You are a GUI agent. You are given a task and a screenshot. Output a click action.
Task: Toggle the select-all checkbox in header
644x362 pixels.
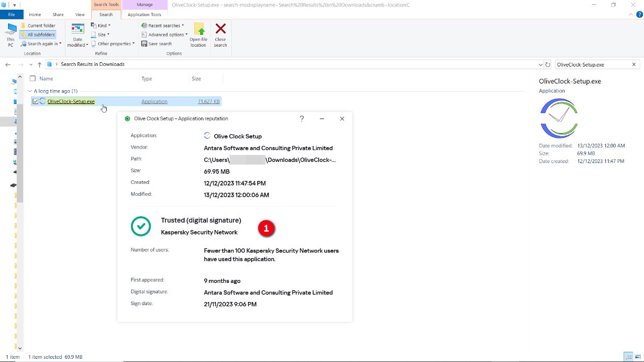pos(33,78)
